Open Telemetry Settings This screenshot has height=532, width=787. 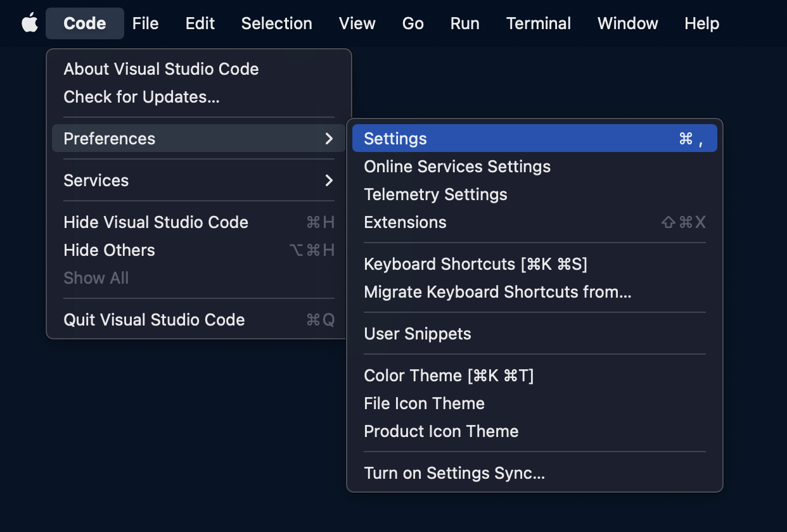(535, 194)
